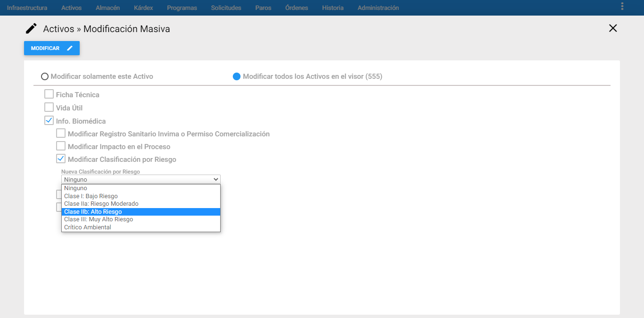Open the Solicitudes menu
The height and width of the screenshot is (318, 644).
tap(226, 8)
